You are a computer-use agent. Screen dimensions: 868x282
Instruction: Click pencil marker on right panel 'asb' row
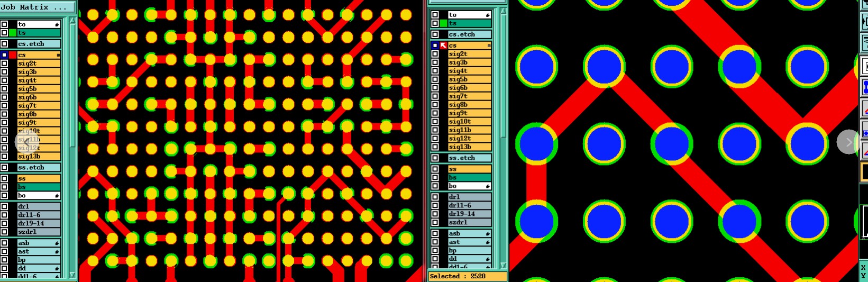pyautogui.click(x=488, y=233)
